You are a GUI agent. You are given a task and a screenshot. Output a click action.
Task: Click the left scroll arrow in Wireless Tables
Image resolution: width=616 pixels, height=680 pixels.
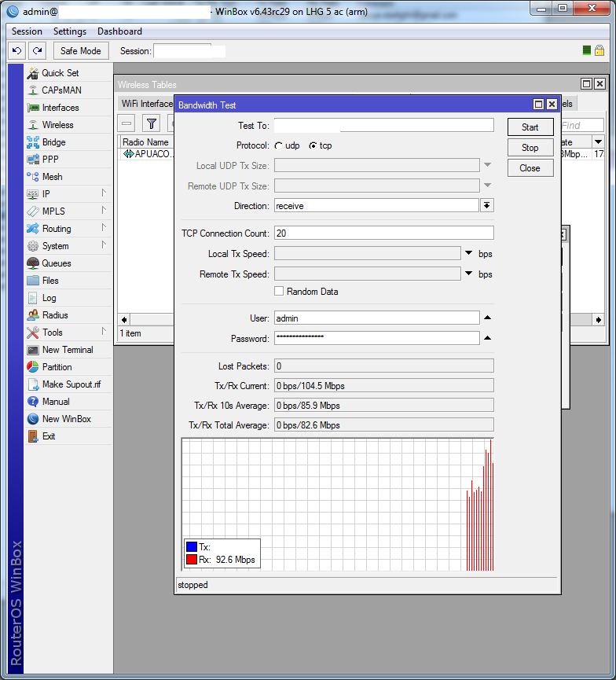tap(124, 320)
